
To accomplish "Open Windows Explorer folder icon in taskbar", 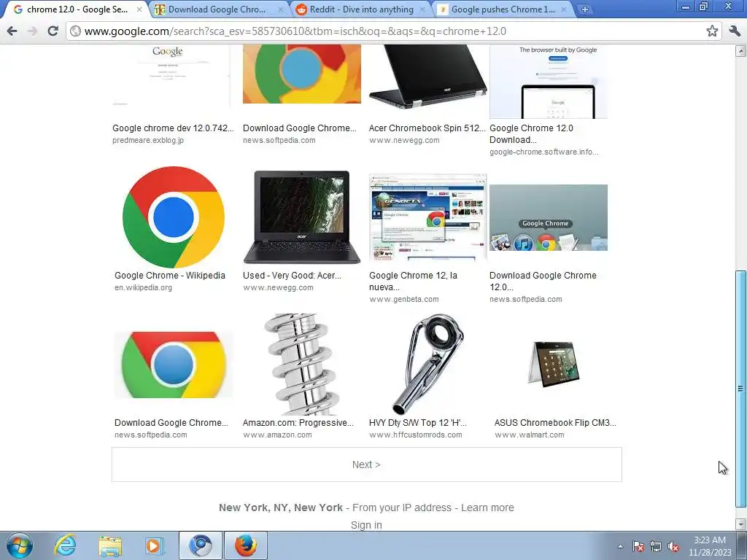I will (x=110, y=545).
